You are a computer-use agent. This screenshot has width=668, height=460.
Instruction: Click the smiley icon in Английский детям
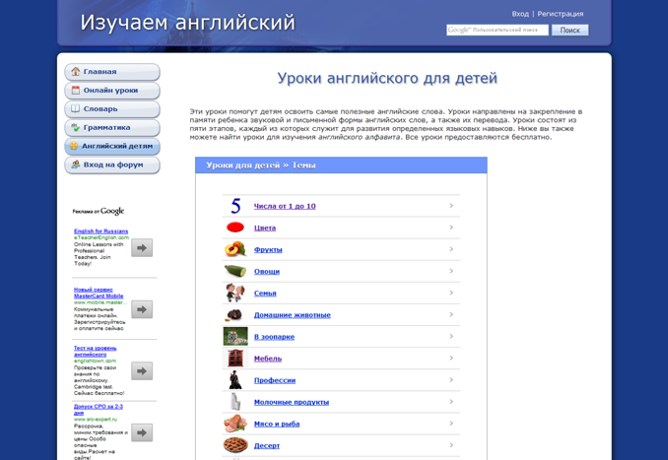74,146
